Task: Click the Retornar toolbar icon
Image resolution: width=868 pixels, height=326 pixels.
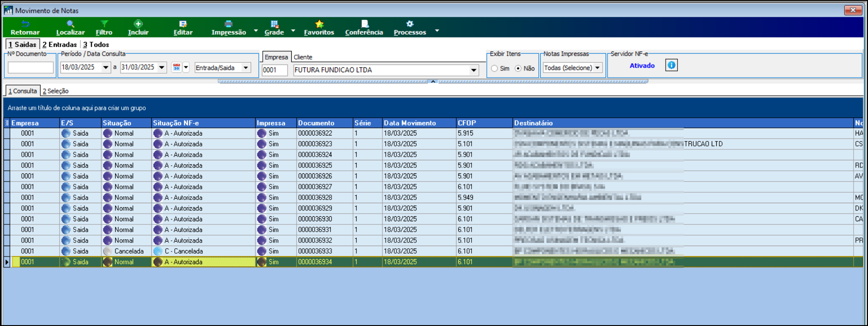Action: point(25,24)
